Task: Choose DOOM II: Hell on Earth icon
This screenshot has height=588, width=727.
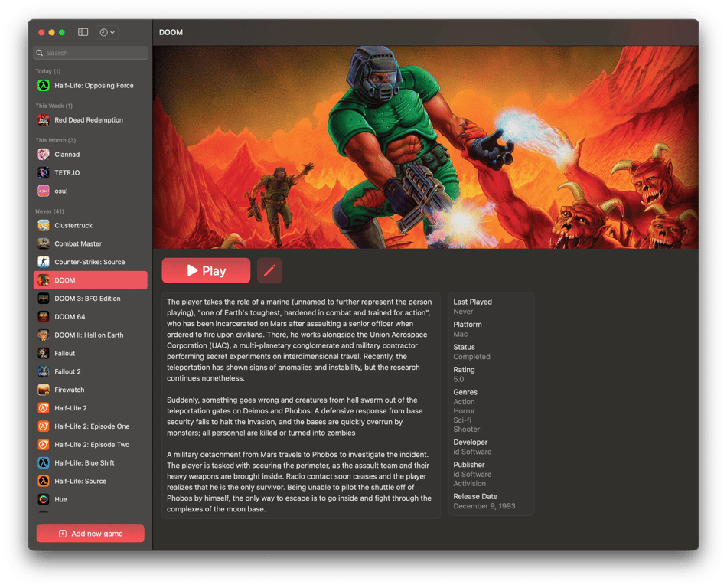Action: pyautogui.click(x=44, y=335)
